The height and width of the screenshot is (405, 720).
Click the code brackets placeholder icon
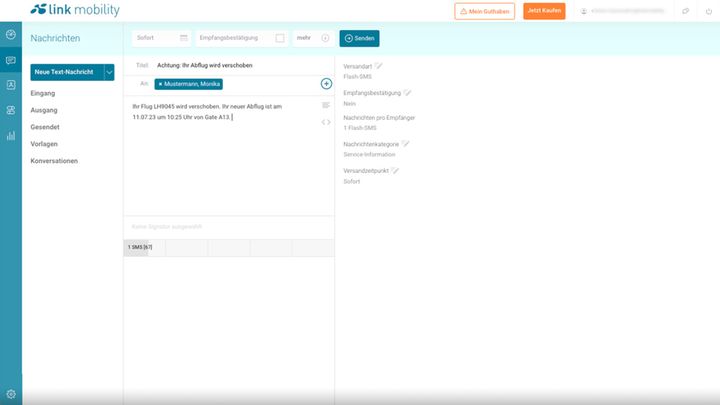coord(326,122)
